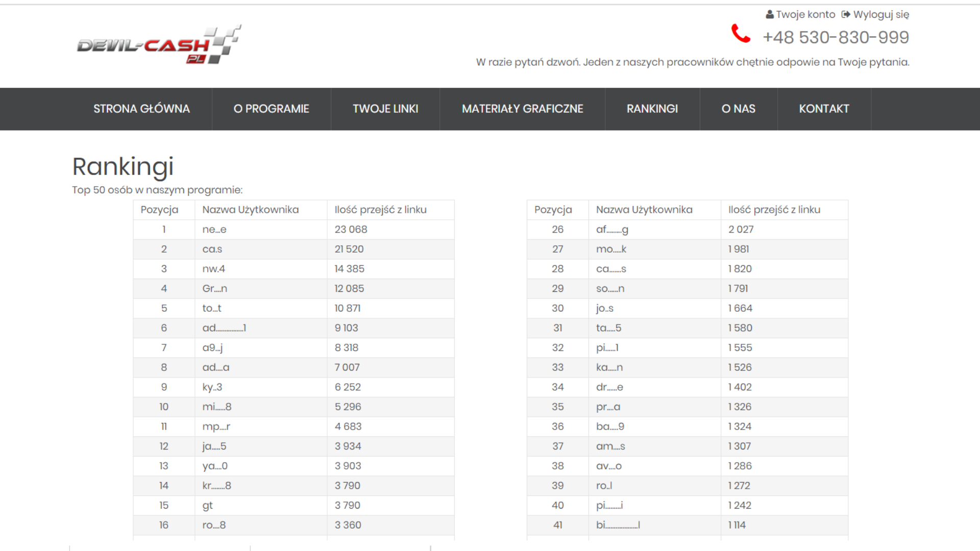Select username mo.....k
The width and height of the screenshot is (980, 551).
(611, 249)
